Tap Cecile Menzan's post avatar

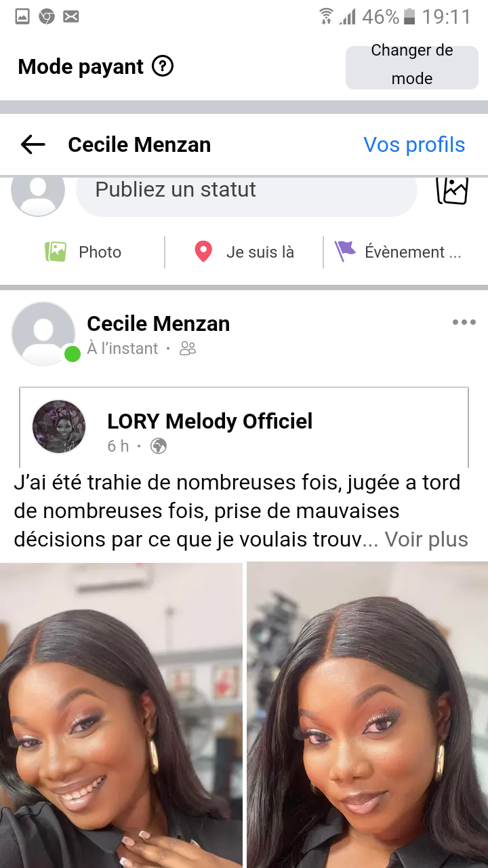[x=43, y=334]
